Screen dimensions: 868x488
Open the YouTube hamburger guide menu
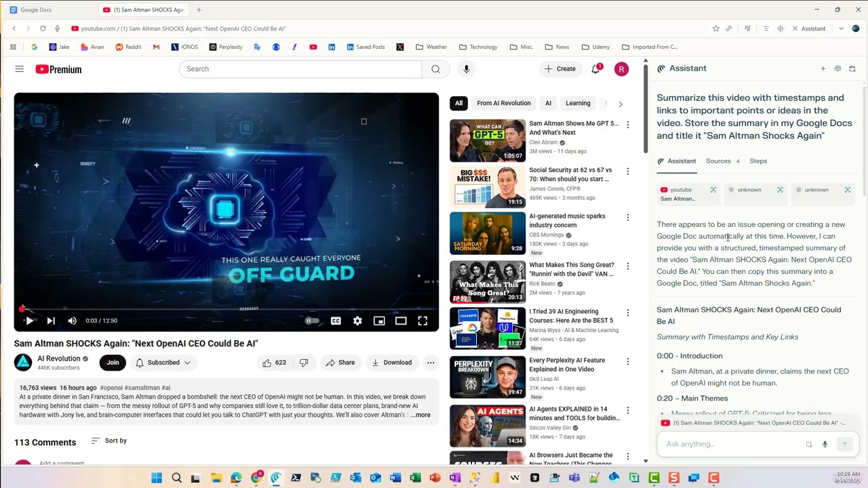coord(19,69)
